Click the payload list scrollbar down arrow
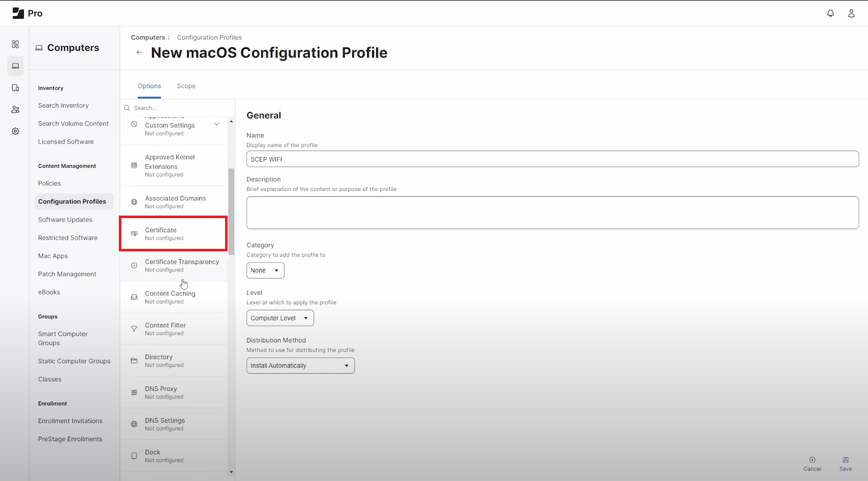868x481 pixels. point(231,472)
